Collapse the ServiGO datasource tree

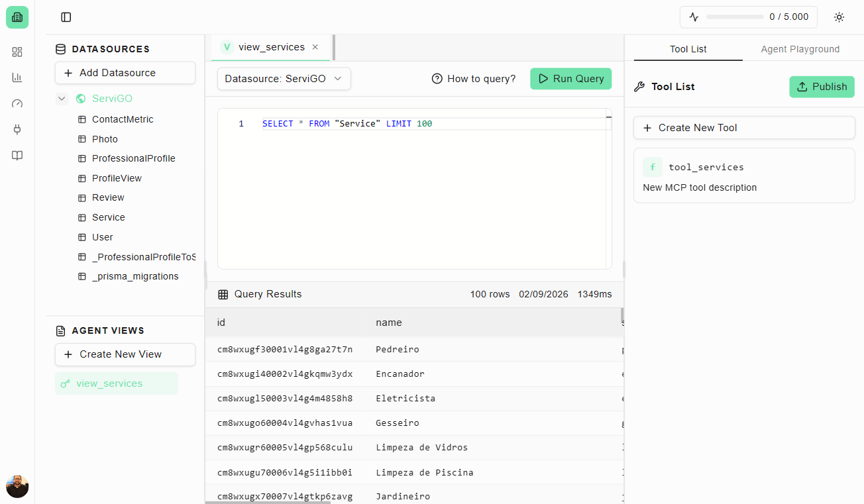tap(62, 99)
